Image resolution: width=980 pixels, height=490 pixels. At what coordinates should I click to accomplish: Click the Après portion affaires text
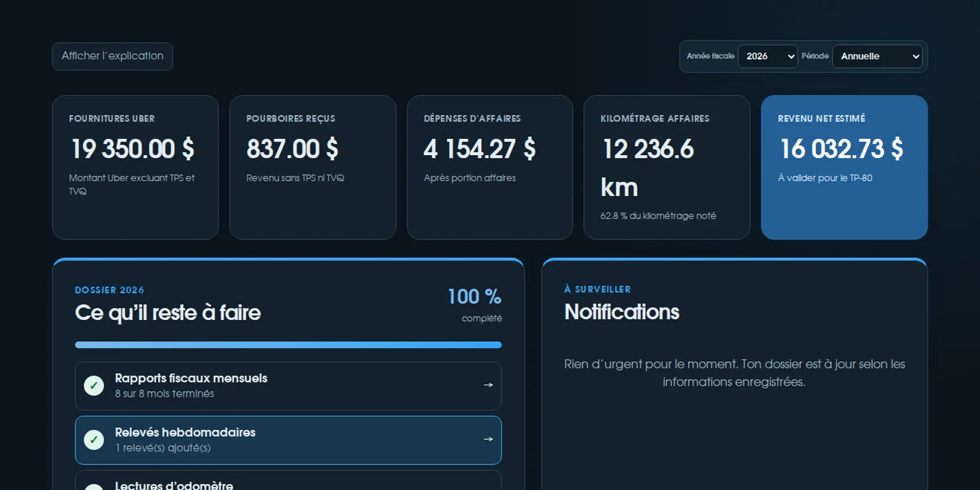tap(470, 178)
